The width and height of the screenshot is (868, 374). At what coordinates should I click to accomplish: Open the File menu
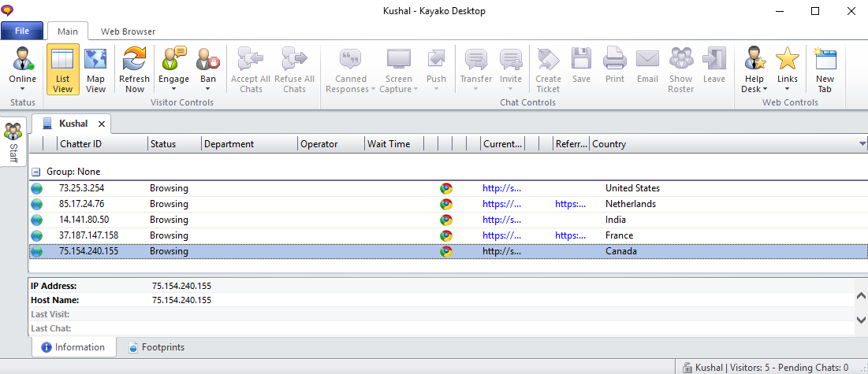click(22, 31)
